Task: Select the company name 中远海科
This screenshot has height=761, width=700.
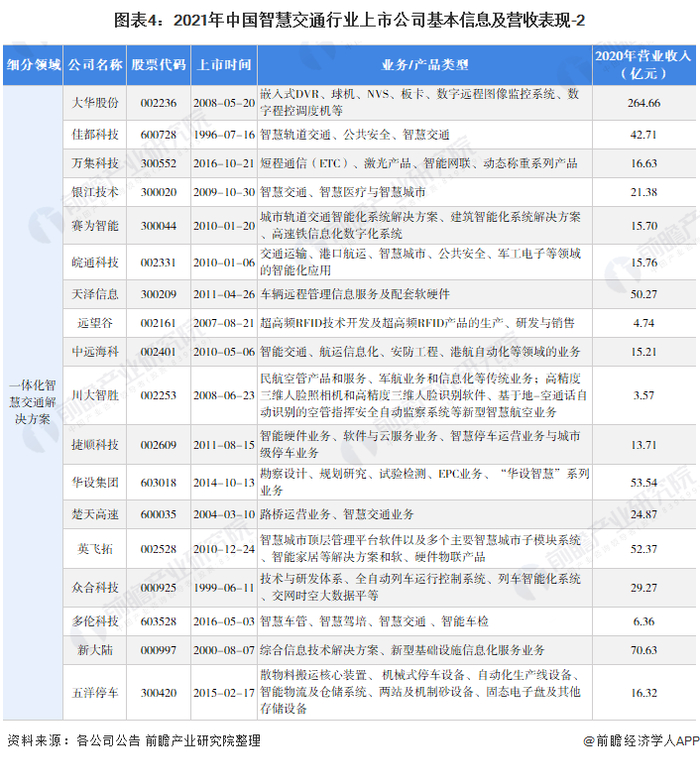Action: (95, 352)
